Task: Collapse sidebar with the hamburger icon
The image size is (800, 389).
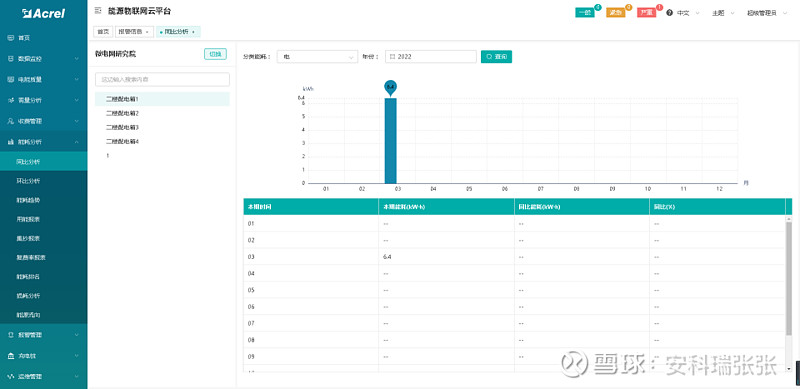Action: 98,11
